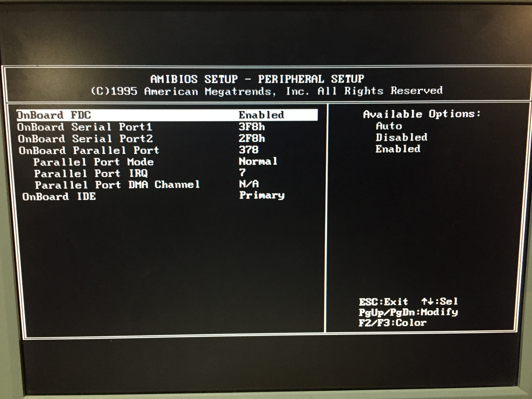Select Parallel Port Mode entry
This screenshot has height=399, width=532.
click(93, 162)
